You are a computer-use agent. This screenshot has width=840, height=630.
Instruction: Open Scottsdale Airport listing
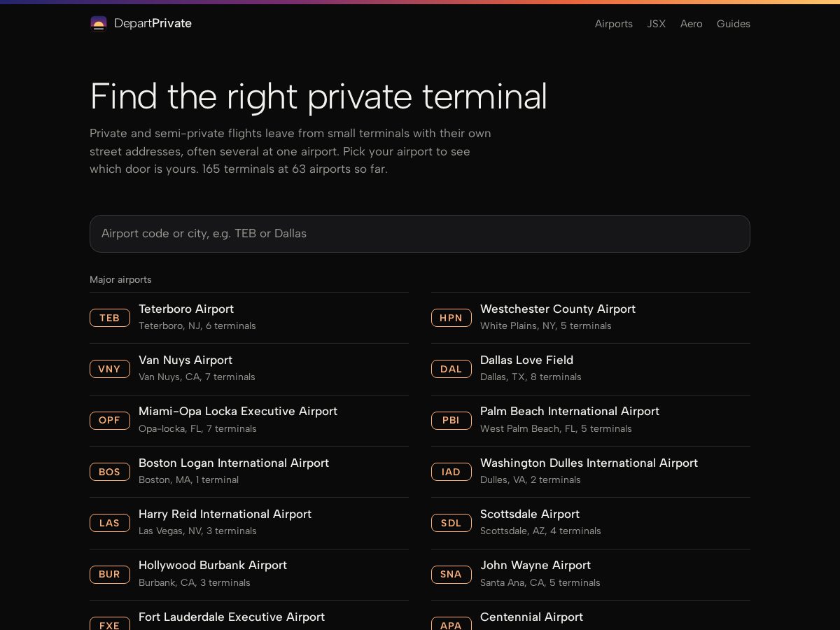pos(591,523)
